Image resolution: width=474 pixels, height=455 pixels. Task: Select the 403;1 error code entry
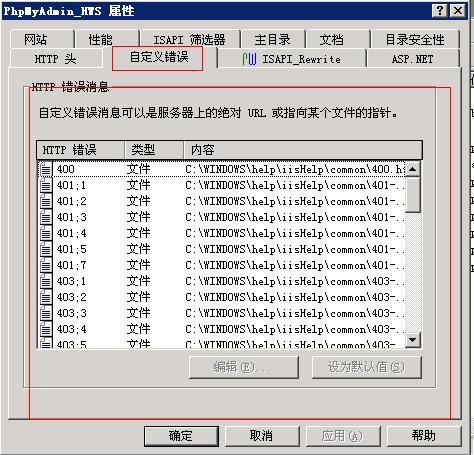pyautogui.click(x=71, y=281)
